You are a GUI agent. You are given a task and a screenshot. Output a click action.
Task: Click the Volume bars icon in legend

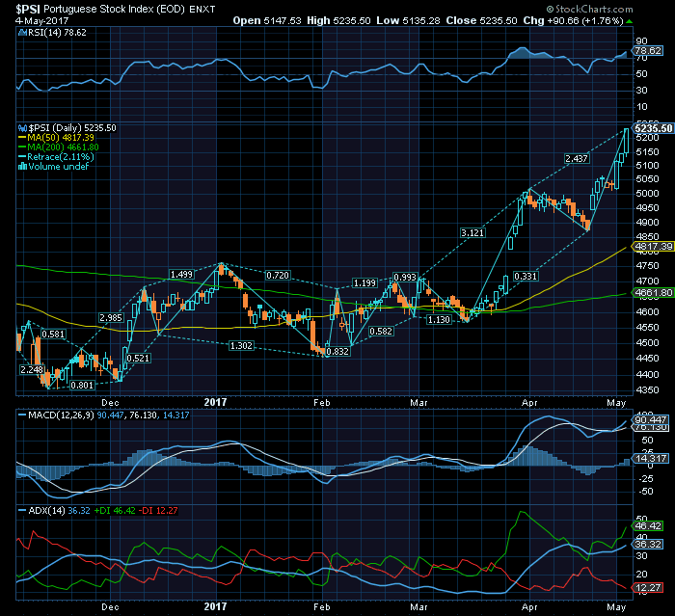23,167
